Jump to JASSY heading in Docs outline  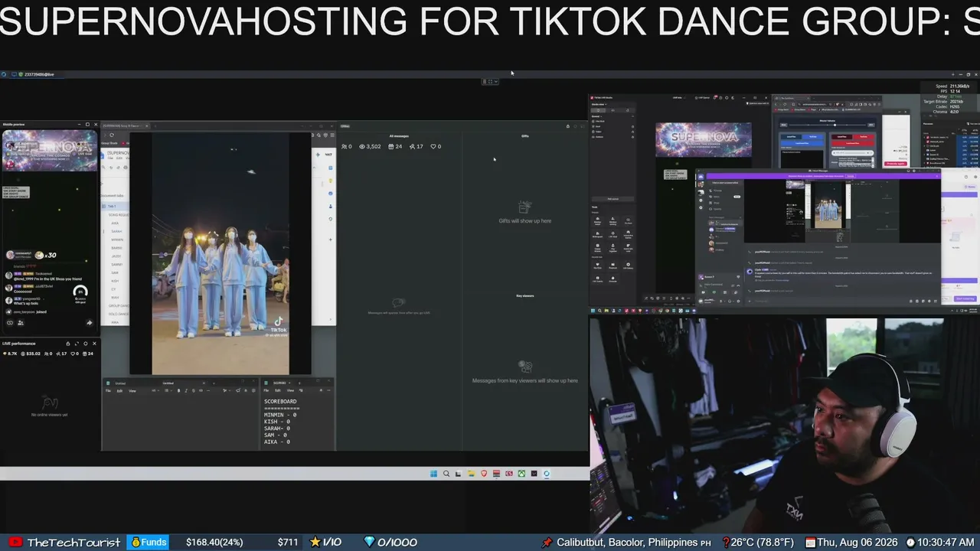coord(116,256)
